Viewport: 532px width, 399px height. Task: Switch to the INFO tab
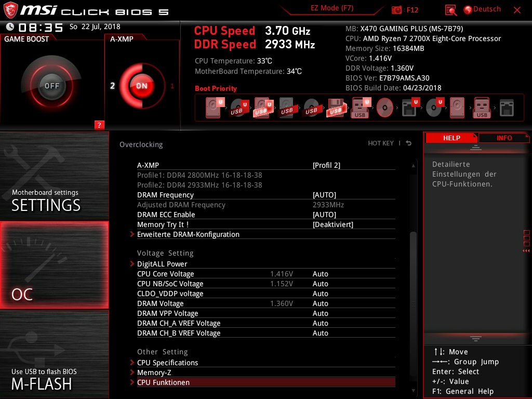(504, 138)
